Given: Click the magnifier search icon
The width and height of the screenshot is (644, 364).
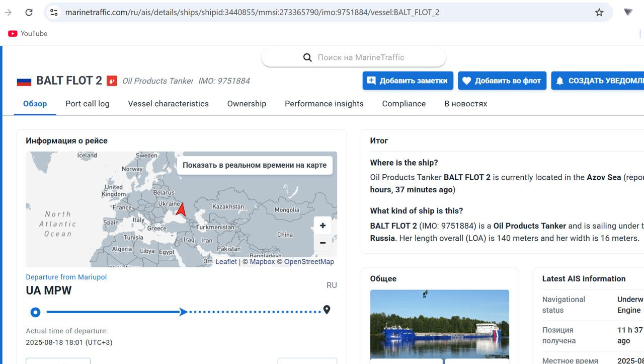Looking at the screenshot, I should [x=307, y=57].
